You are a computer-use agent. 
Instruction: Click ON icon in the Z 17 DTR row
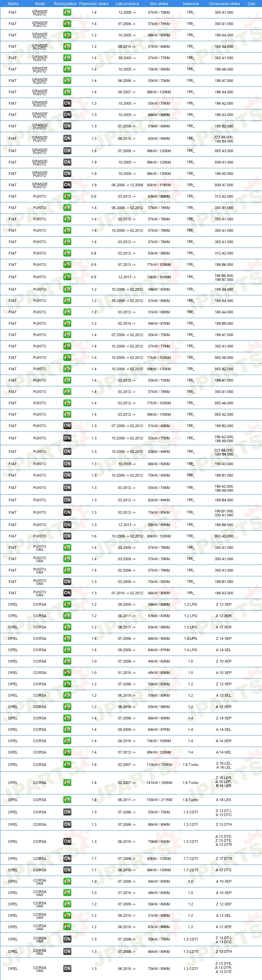pyautogui.click(x=67, y=859)
